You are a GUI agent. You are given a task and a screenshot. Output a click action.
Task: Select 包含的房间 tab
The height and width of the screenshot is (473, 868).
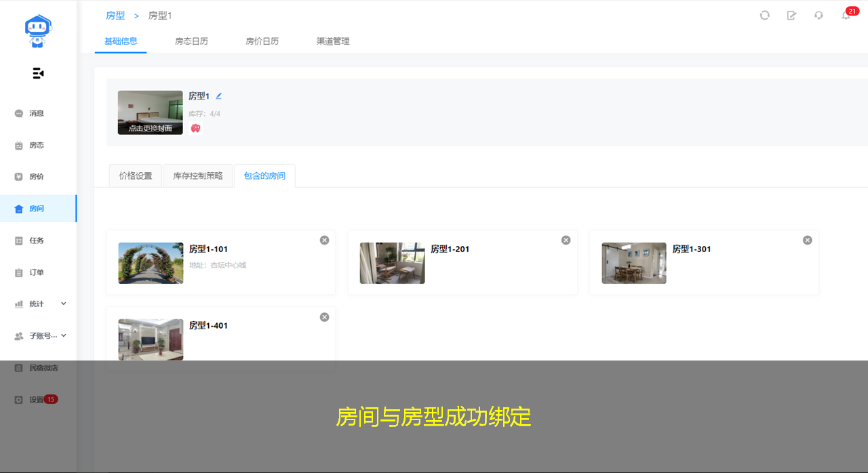point(264,176)
